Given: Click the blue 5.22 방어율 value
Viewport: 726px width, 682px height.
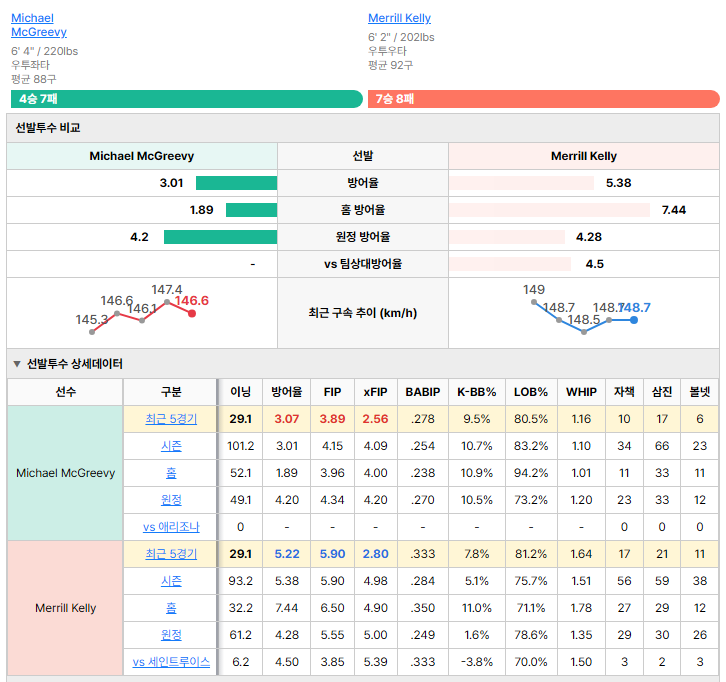Looking at the screenshot, I should (287, 554).
